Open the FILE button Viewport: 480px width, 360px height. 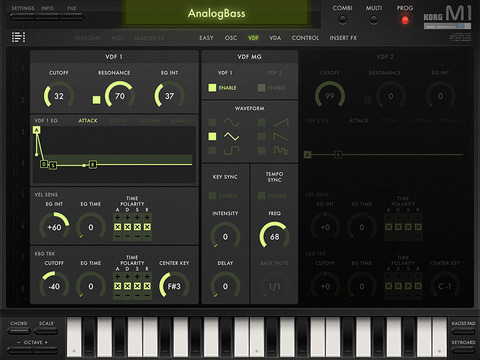click(x=72, y=16)
